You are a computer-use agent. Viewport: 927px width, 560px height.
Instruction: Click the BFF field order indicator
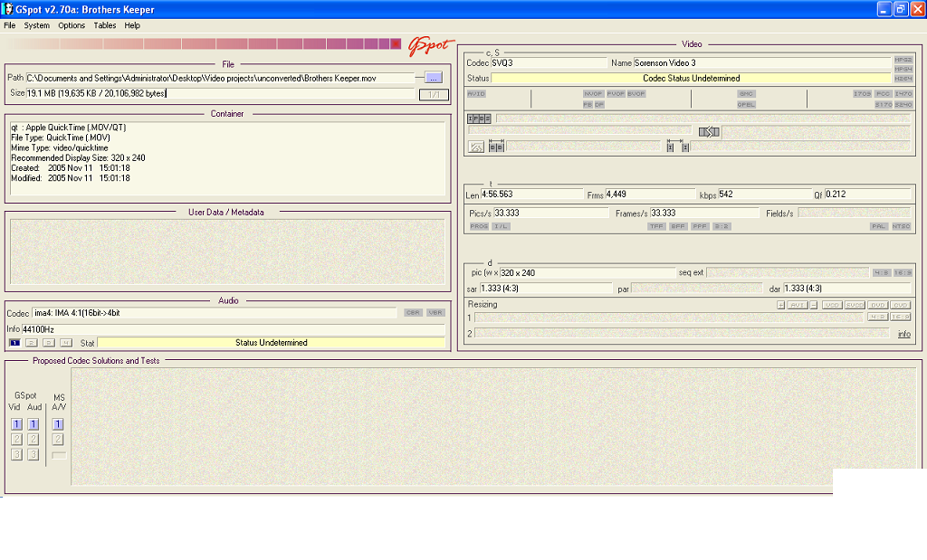[678, 226]
